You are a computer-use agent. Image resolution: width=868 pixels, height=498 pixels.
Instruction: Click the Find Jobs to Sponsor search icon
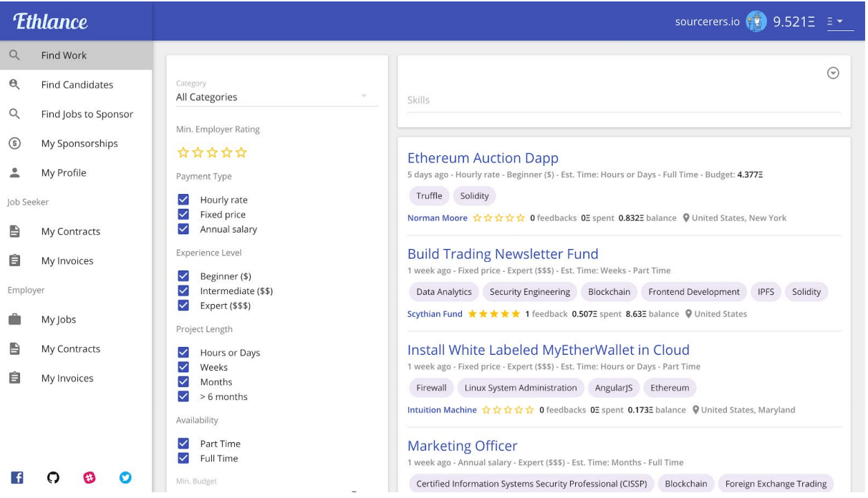coord(14,114)
